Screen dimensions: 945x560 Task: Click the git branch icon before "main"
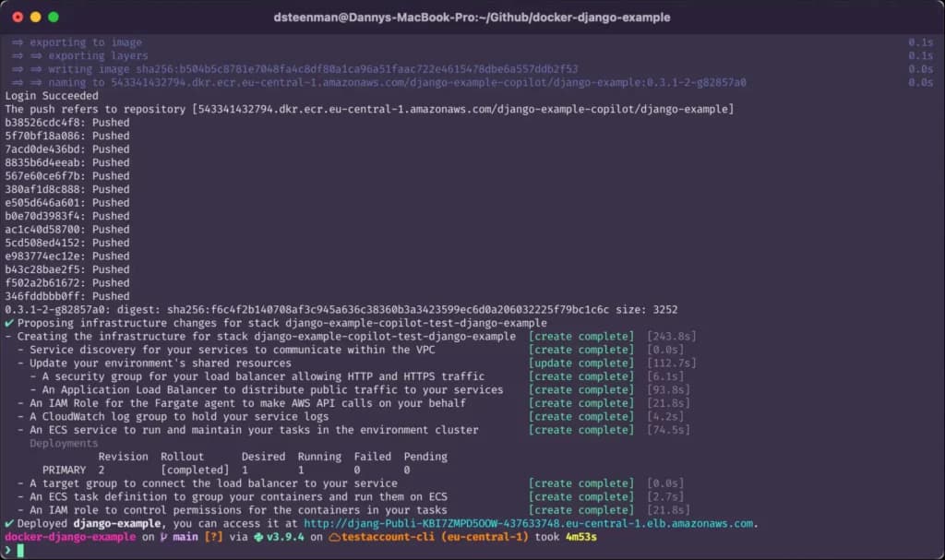pyautogui.click(x=162, y=537)
